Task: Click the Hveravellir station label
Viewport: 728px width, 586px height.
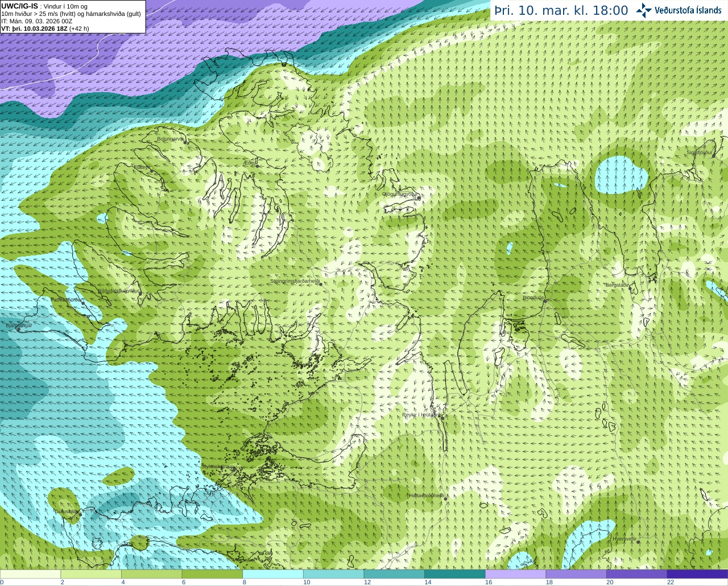Action: [x=624, y=538]
